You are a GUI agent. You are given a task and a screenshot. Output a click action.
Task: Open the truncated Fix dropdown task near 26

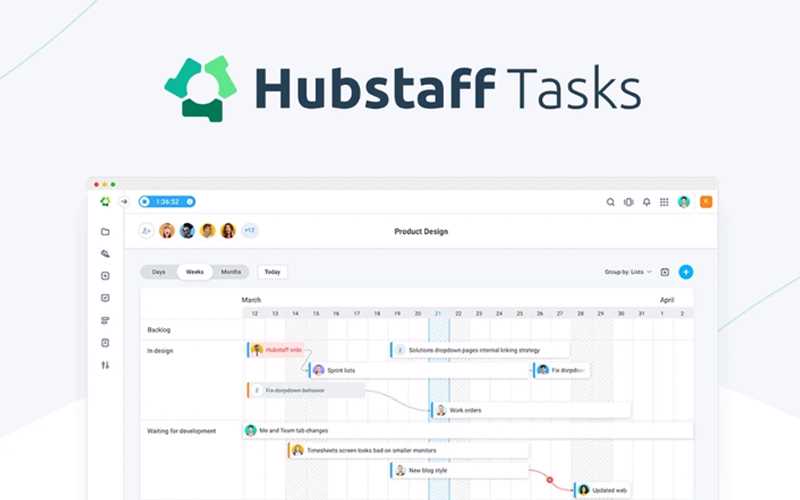(562, 370)
